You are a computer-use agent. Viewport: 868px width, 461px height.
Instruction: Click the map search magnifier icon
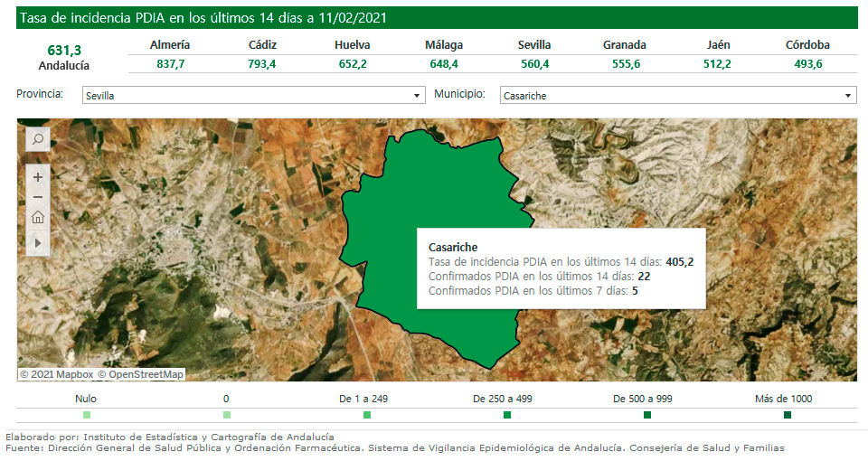tap(38, 139)
